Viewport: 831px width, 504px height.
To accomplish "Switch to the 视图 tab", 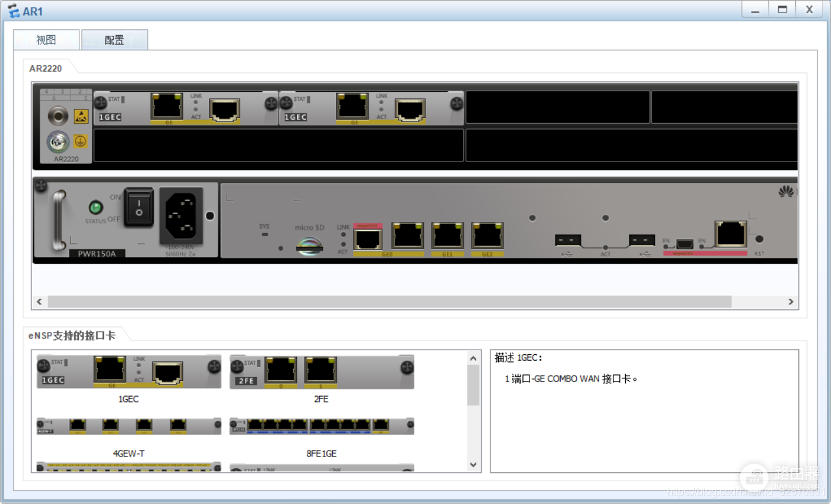I will 46,40.
